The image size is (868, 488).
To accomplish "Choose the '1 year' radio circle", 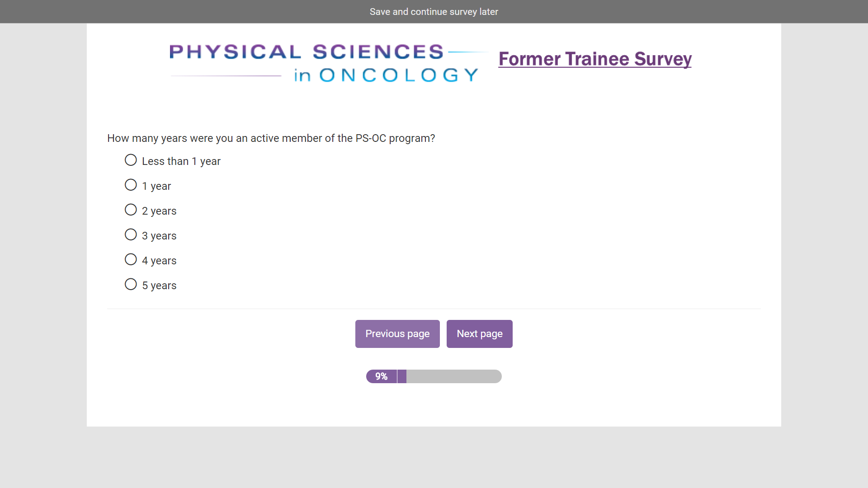I will (x=131, y=185).
